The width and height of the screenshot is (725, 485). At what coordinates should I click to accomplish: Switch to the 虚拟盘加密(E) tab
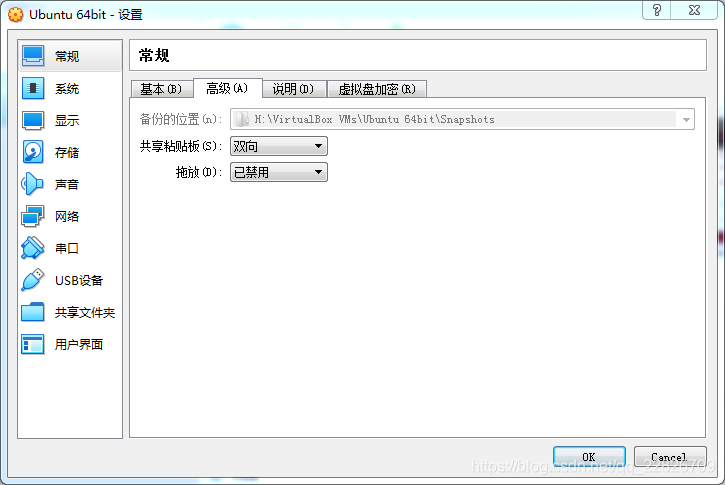click(x=377, y=89)
